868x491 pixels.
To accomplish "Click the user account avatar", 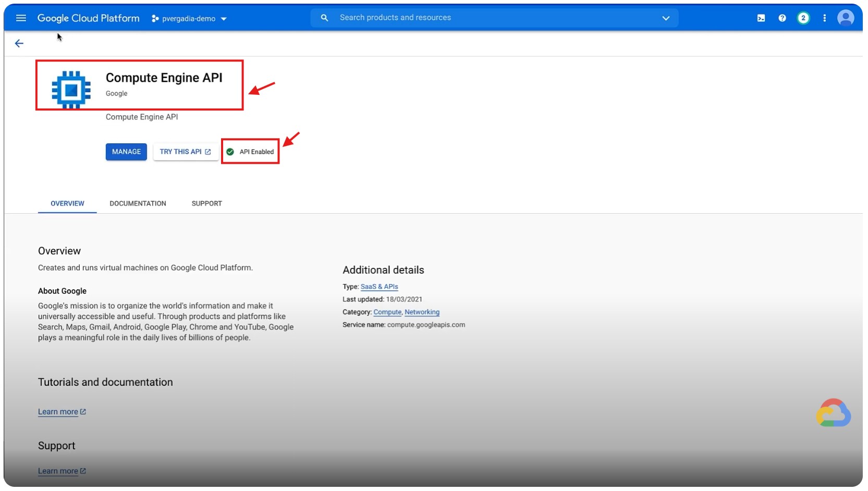I will (845, 18).
